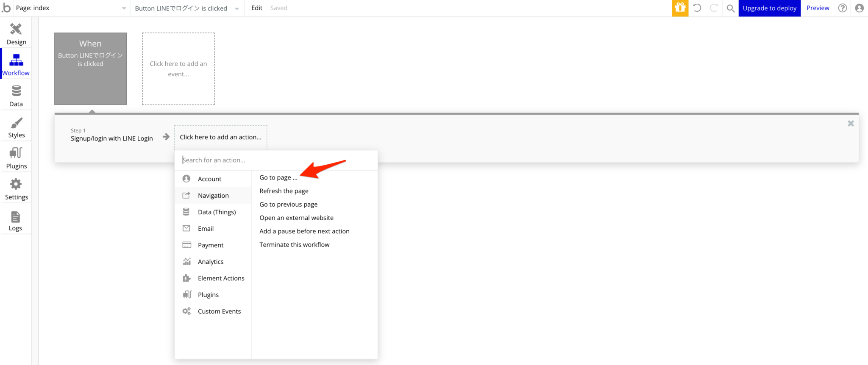View the Logs section

[x=16, y=220]
